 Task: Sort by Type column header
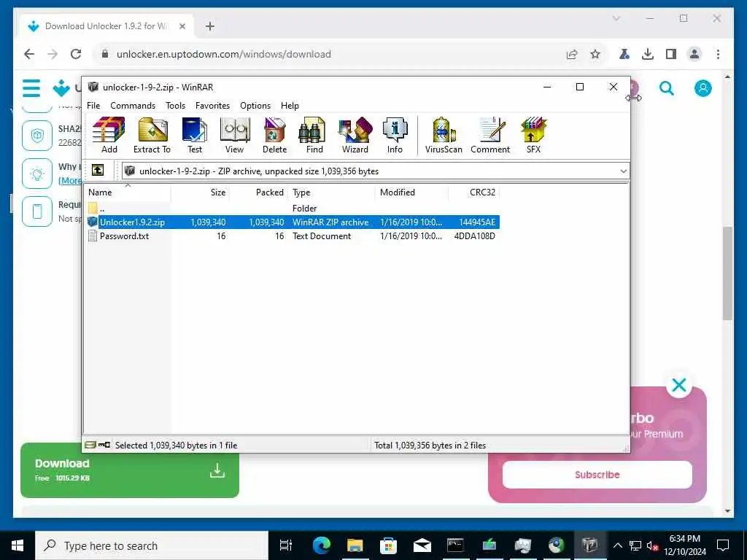332,192
